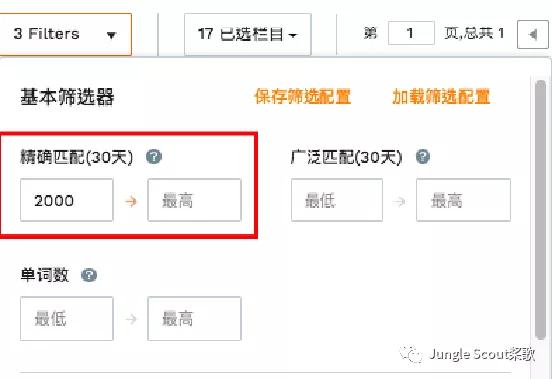Click the WeChat logo beside Jungle Scout watermark
This screenshot has width=552, height=379.
(410, 354)
